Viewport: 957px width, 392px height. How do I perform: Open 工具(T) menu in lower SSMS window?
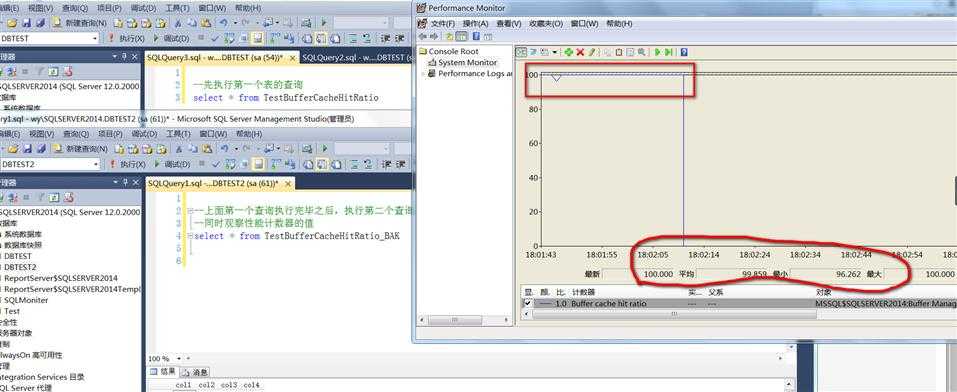coord(178,133)
